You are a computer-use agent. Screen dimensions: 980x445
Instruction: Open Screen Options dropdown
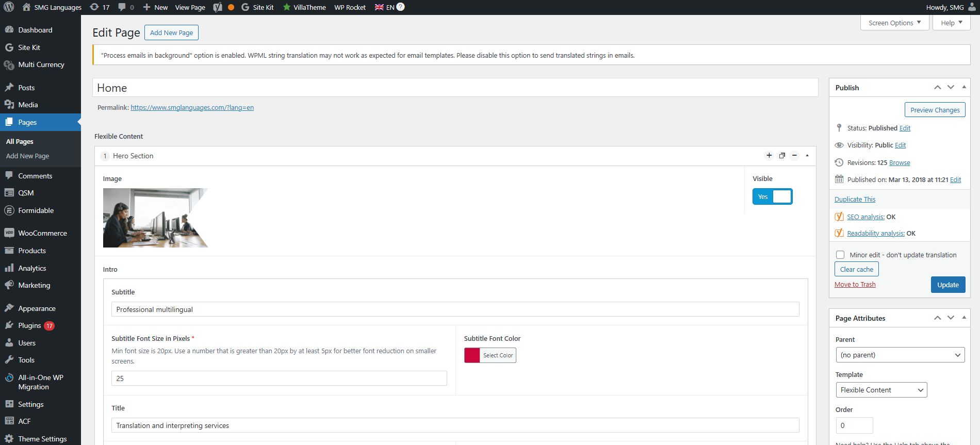point(894,23)
